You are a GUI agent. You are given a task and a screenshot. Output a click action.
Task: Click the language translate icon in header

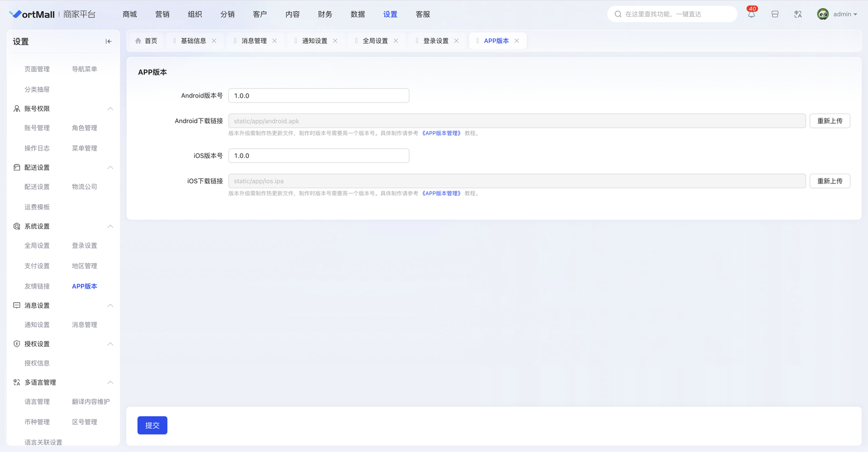797,15
